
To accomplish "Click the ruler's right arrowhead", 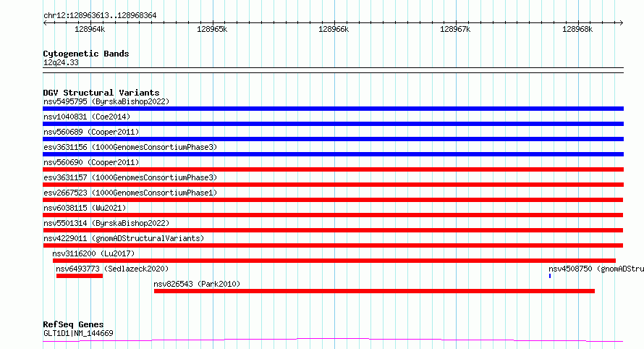I will coord(621,23).
